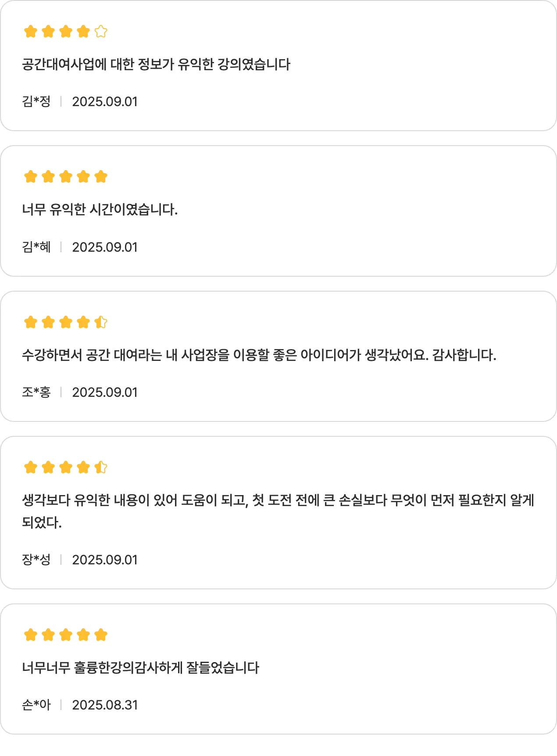Click the empty fifth star in 김*정's review

point(101,32)
